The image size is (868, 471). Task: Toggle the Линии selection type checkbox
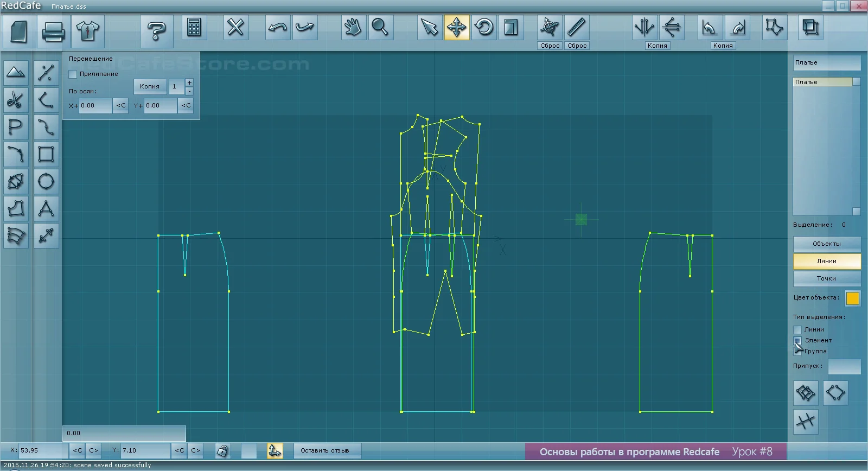[x=797, y=329]
